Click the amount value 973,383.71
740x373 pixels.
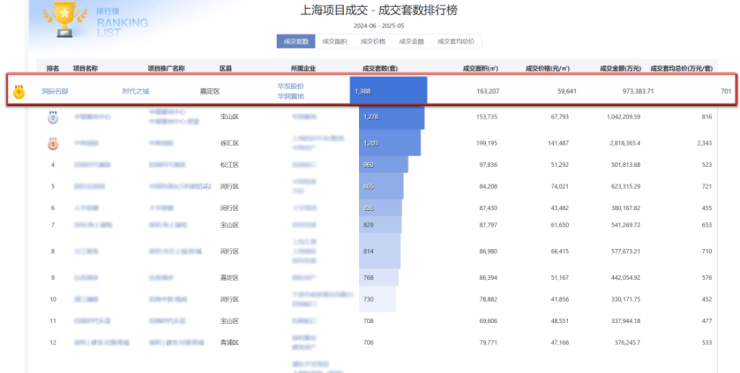[638, 91]
